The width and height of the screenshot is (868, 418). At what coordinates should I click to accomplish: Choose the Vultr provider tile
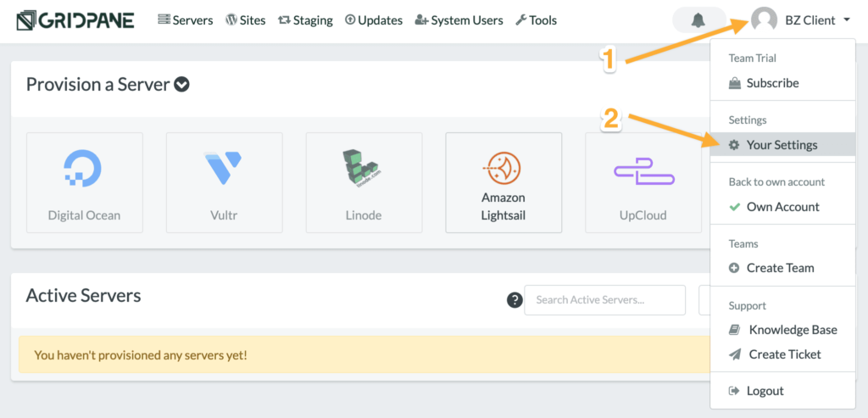224,182
